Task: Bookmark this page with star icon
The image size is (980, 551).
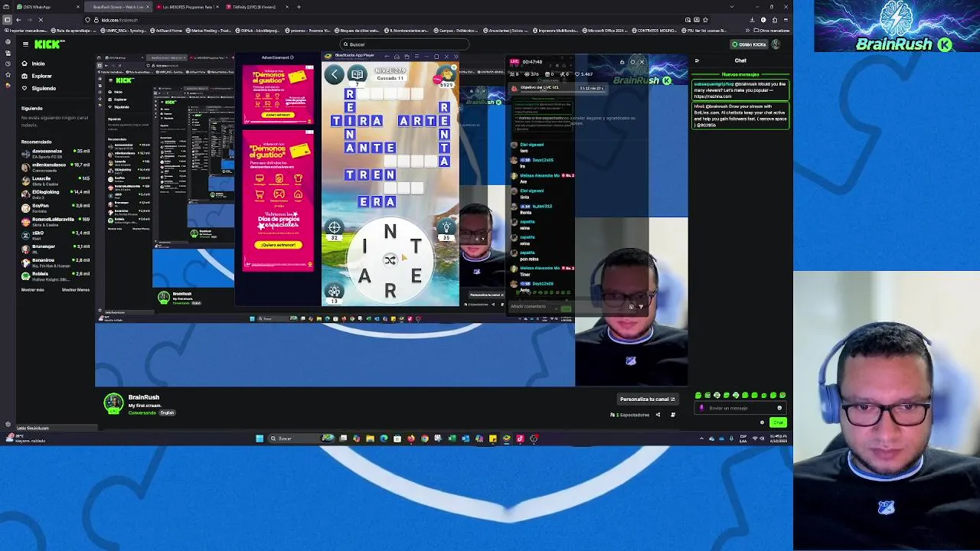Action: pos(705,20)
